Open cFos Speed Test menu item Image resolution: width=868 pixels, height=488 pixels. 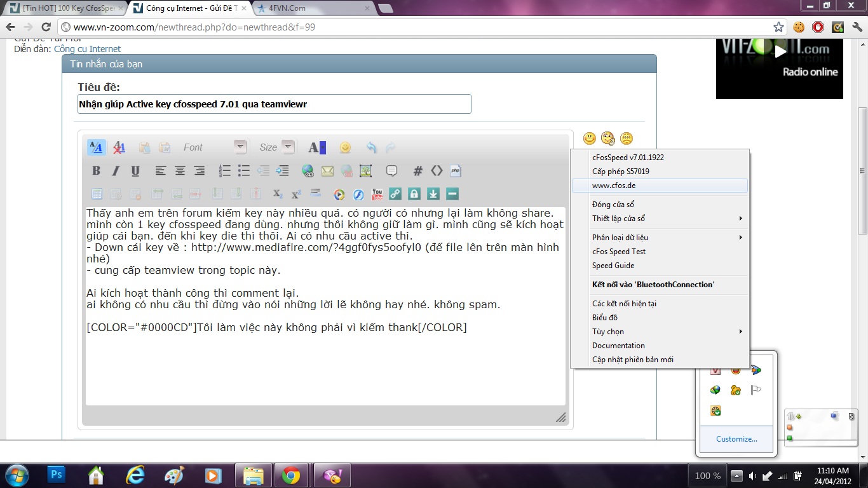[660, 252]
